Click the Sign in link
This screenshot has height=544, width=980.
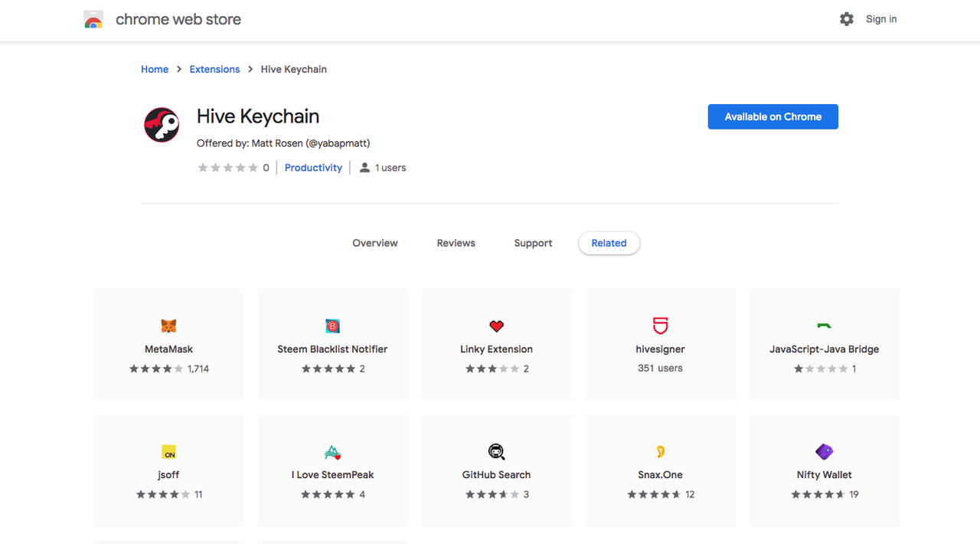[881, 19]
